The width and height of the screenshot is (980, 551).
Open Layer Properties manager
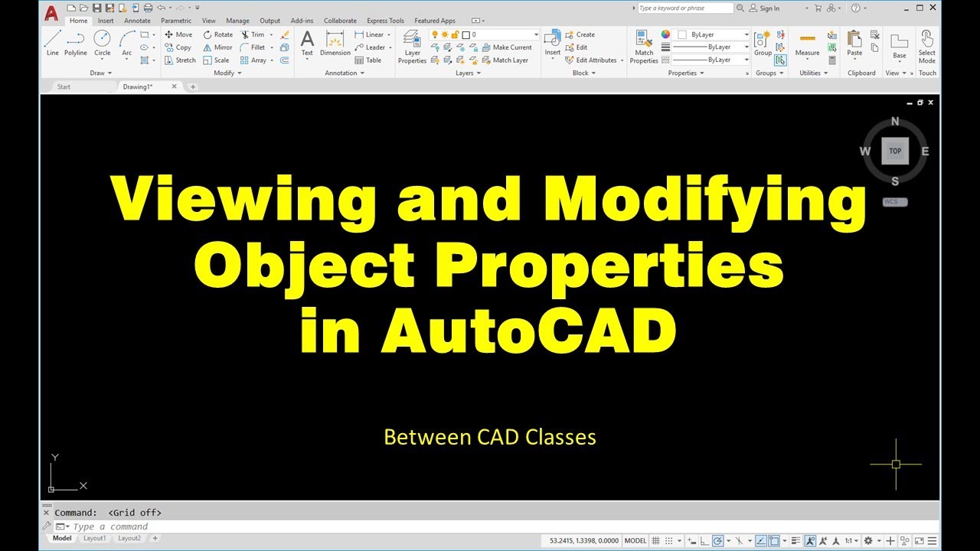(x=412, y=46)
